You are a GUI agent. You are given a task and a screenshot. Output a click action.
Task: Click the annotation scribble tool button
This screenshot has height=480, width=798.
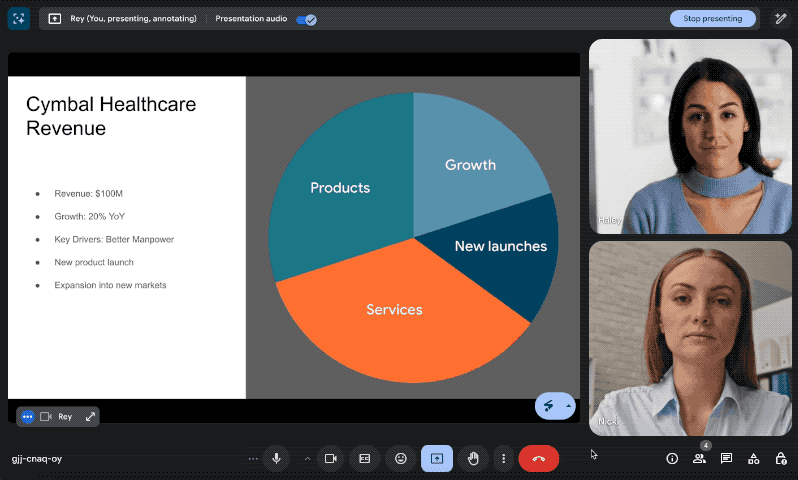(x=549, y=406)
